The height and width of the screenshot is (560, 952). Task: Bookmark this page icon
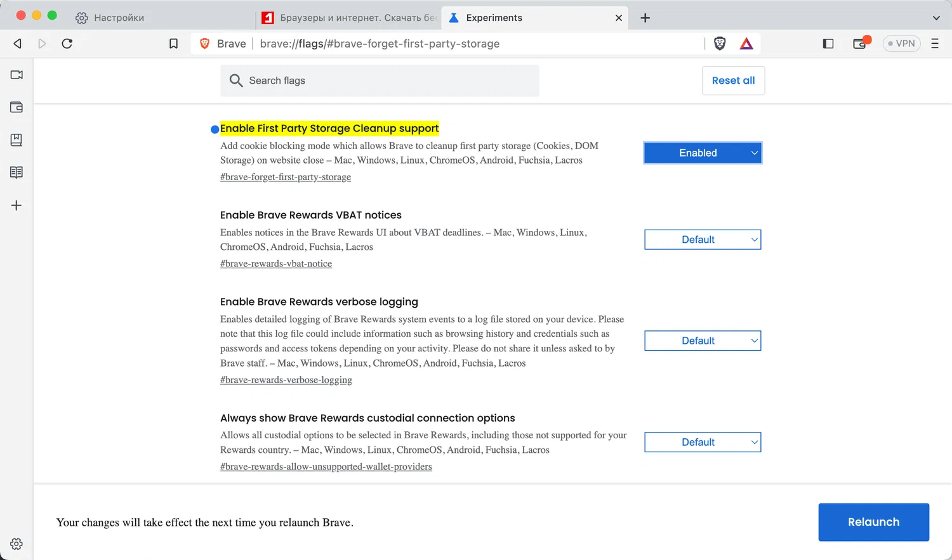click(x=173, y=44)
